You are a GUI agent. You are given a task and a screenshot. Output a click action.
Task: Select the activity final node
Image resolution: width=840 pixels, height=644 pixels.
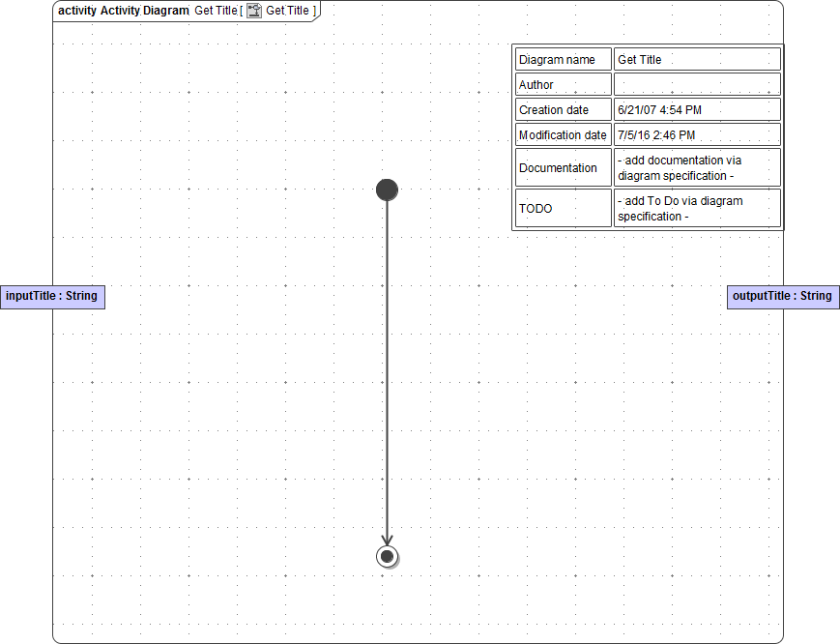pyautogui.click(x=387, y=556)
